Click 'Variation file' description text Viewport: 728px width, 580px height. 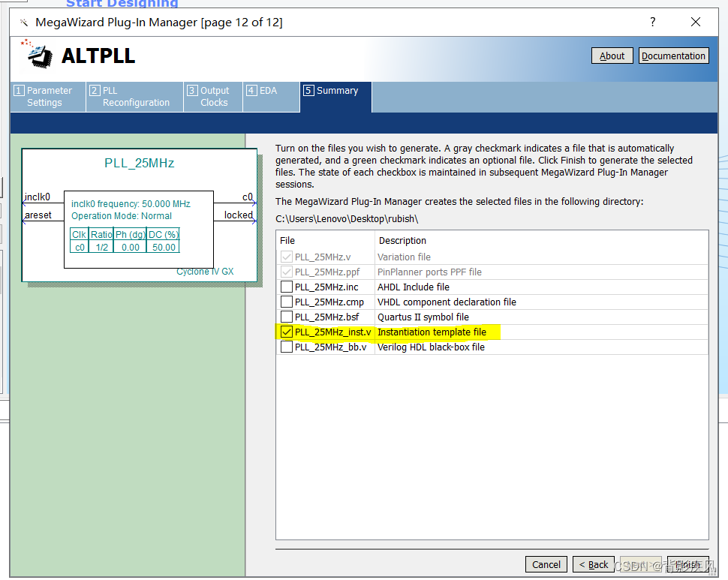(404, 257)
